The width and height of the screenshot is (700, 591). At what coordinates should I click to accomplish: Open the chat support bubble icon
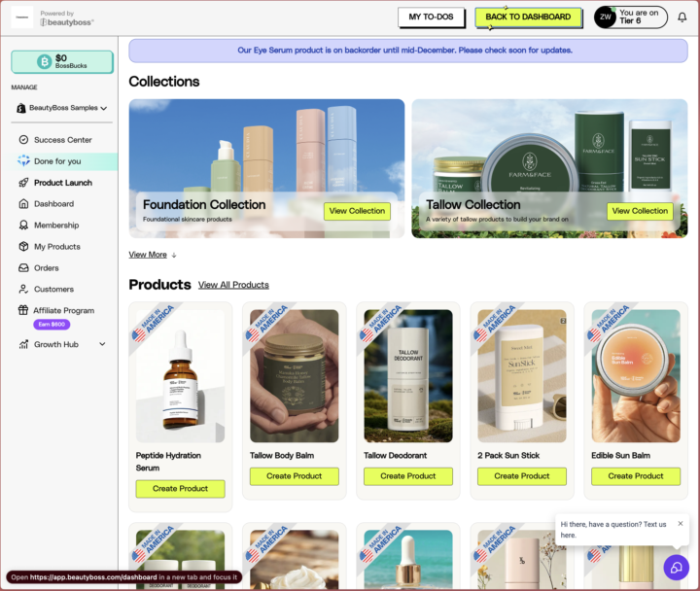pyautogui.click(x=676, y=568)
